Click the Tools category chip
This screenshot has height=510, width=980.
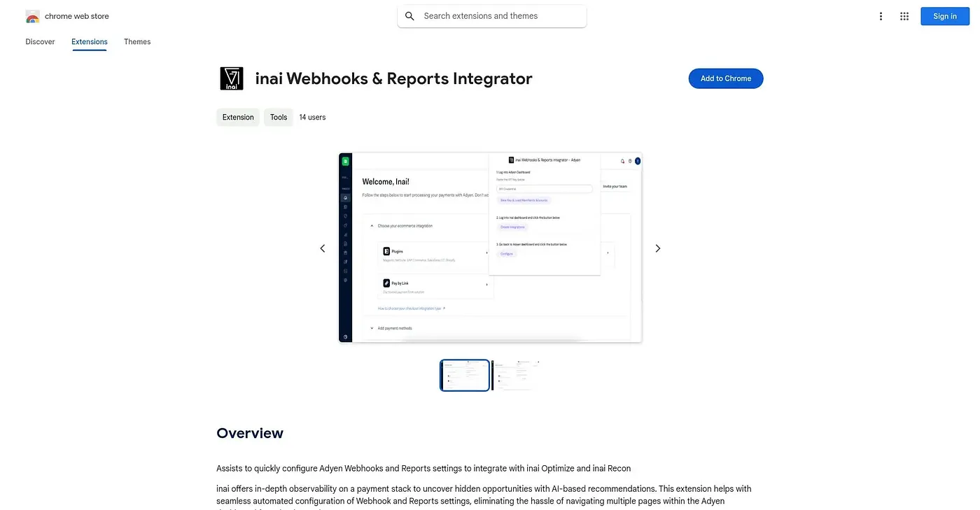pyautogui.click(x=279, y=117)
